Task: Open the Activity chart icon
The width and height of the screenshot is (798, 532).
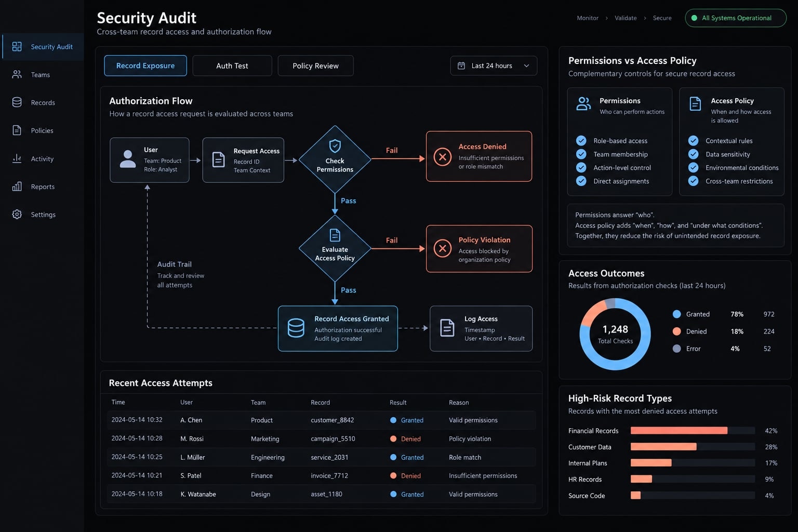Action: [x=17, y=158]
